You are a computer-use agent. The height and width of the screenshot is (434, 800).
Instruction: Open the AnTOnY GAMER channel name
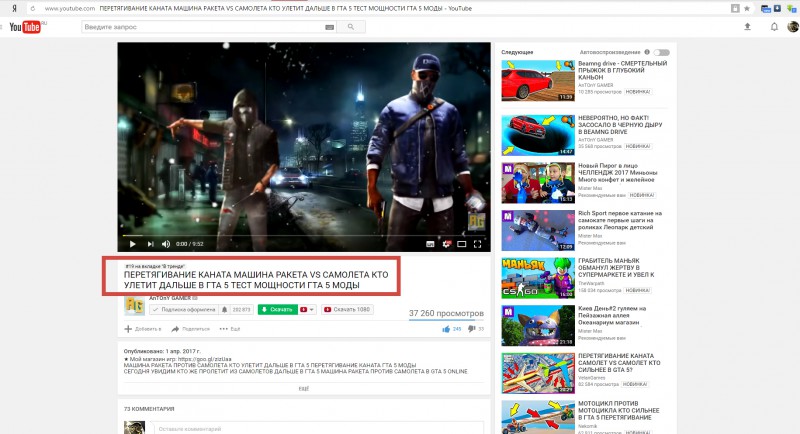click(170, 298)
